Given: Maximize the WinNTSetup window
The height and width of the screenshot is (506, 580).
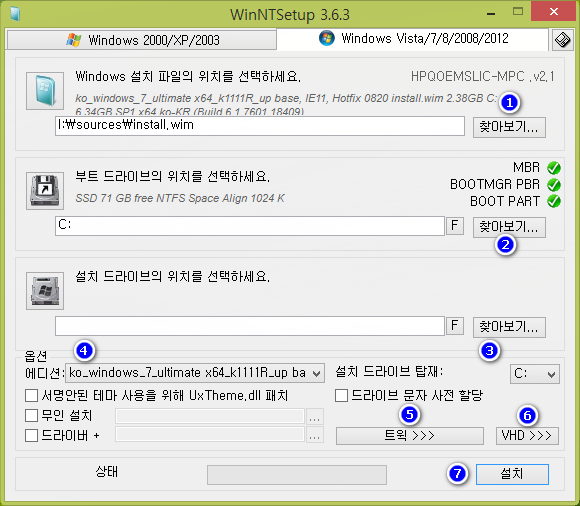Looking at the screenshot, I should point(518,12).
